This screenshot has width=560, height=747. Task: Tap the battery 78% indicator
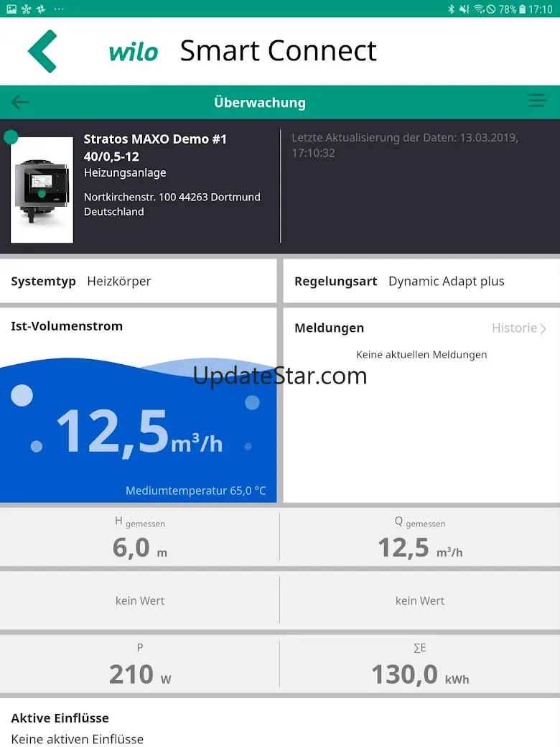click(x=512, y=9)
